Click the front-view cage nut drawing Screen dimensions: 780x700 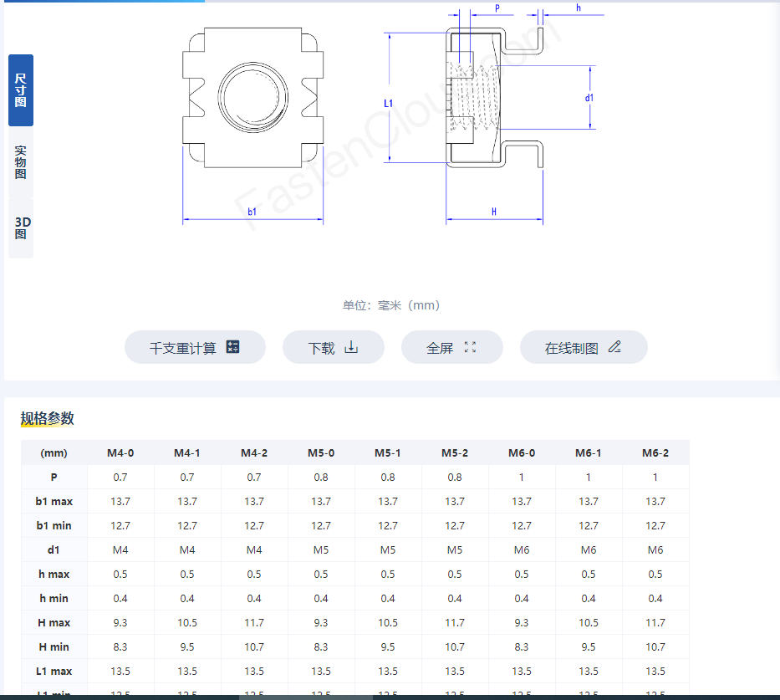[x=253, y=96]
